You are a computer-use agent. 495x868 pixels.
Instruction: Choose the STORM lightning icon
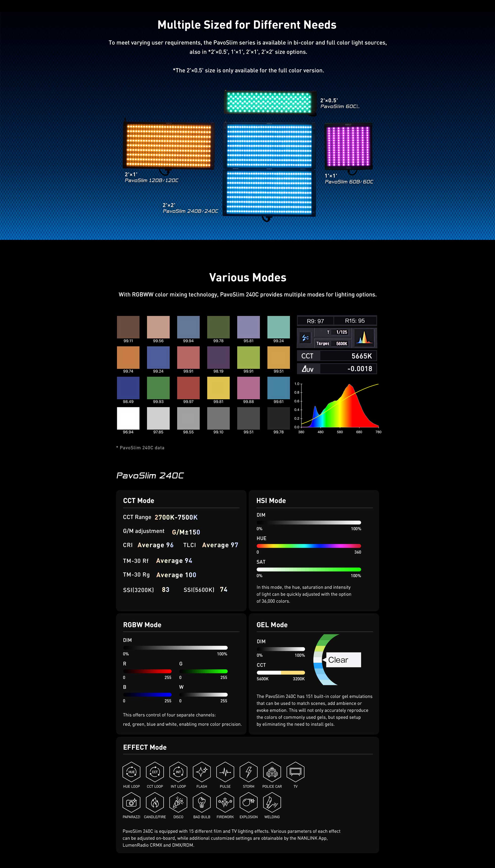(248, 772)
